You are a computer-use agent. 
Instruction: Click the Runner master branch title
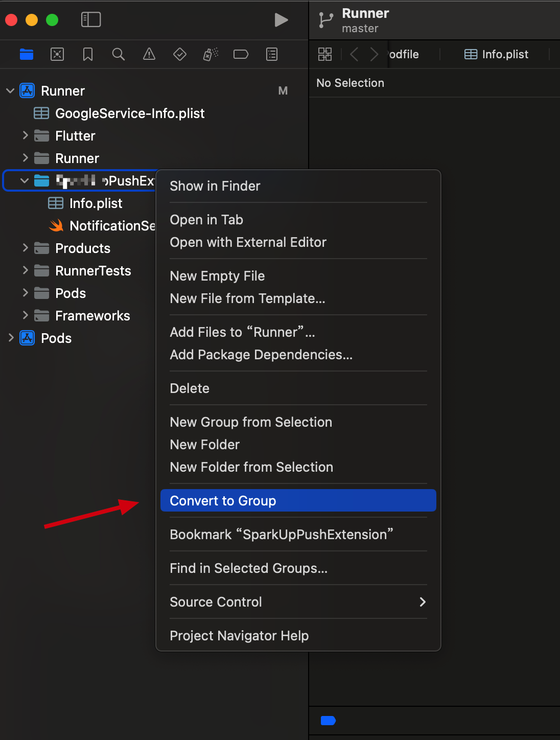[x=365, y=20]
